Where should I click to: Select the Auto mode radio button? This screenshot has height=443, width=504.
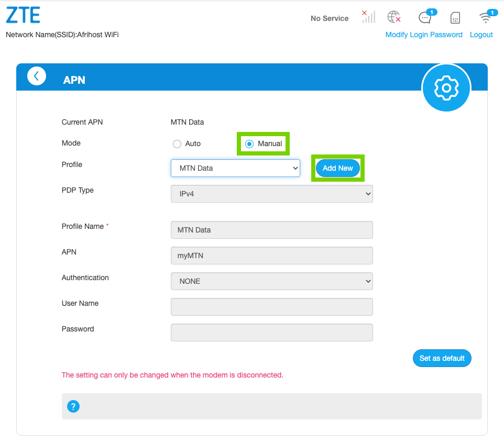[x=177, y=144]
